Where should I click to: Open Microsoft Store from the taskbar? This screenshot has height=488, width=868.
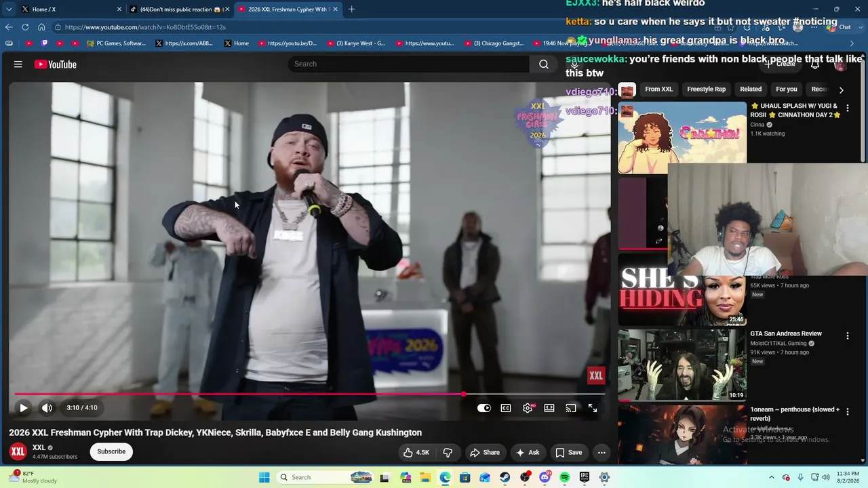tap(465, 477)
